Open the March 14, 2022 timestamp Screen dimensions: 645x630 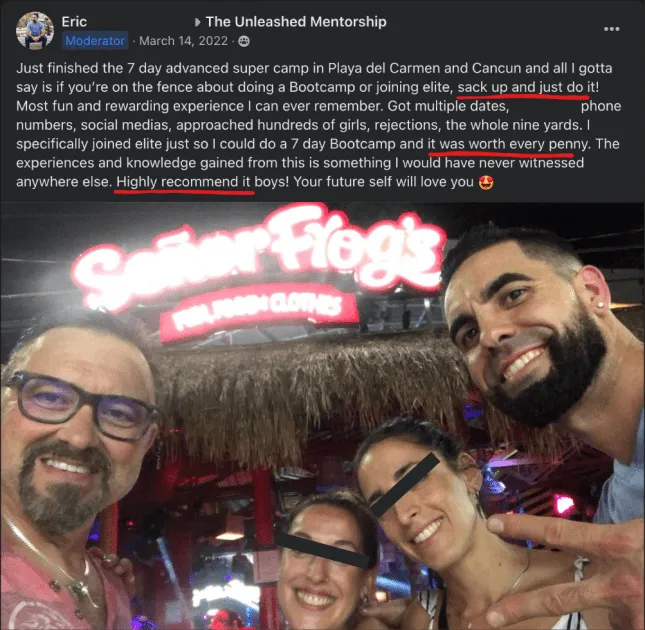pos(183,41)
